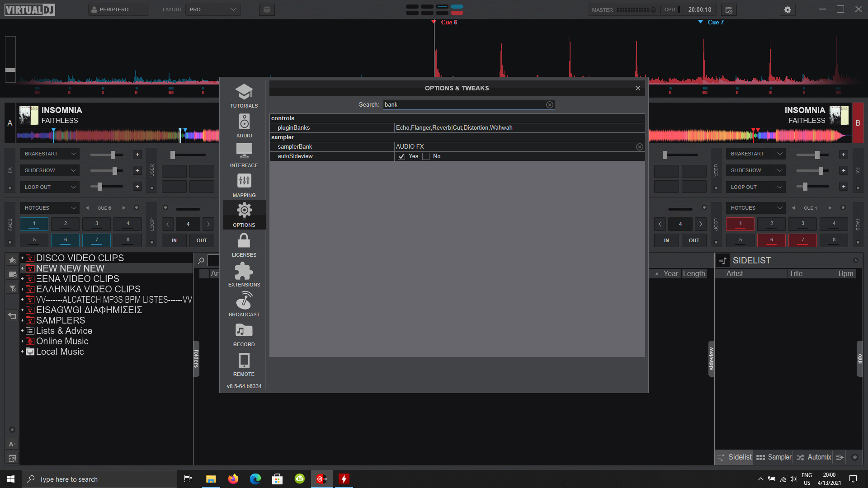Open the Record section
The height and width of the screenshot is (488, 868).
(244, 334)
